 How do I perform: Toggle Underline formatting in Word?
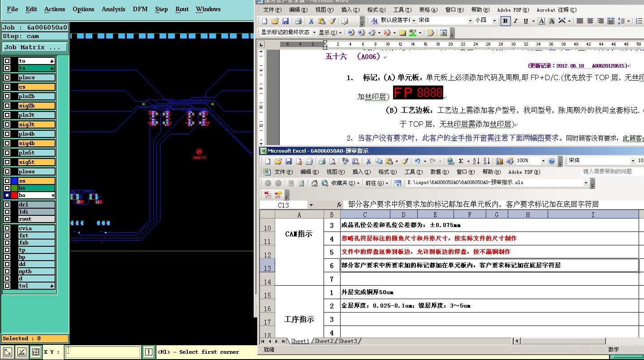point(526,21)
